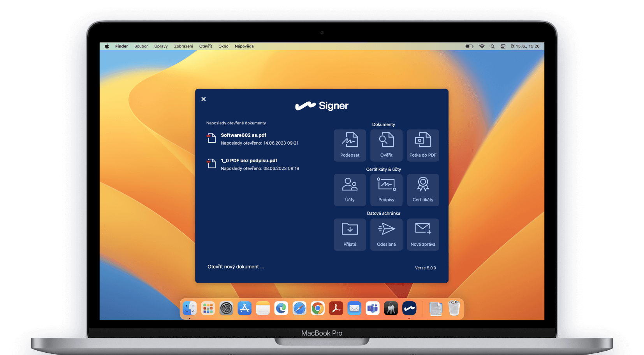Compose a Nová zpráva message
Image resolution: width=644 pixels, height=355 pixels.
point(423,234)
